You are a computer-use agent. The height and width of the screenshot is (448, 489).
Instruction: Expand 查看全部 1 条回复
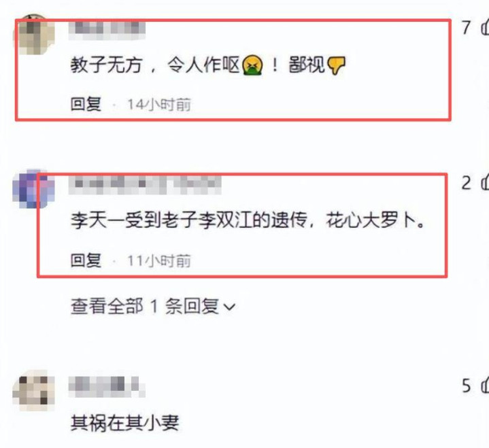[x=153, y=306]
